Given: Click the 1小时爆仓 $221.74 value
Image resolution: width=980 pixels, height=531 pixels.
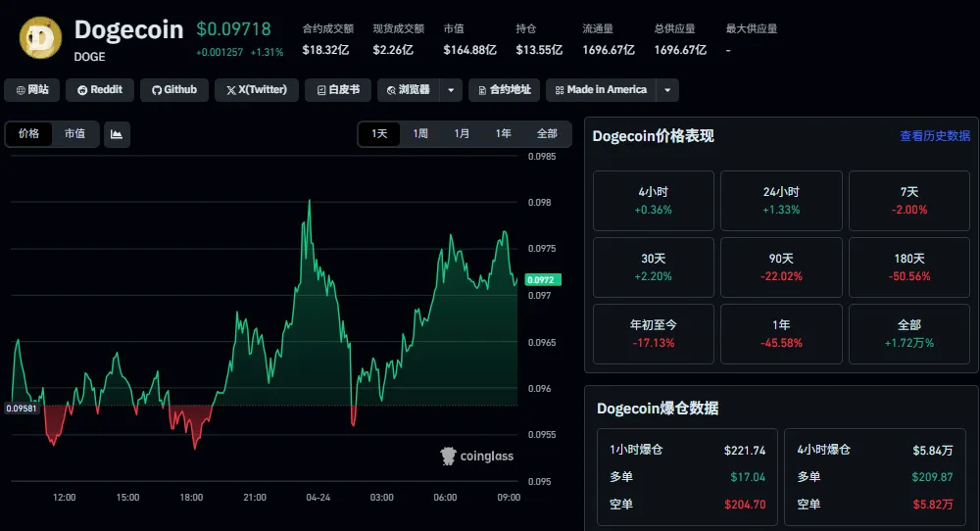Looking at the screenshot, I should 745,451.
